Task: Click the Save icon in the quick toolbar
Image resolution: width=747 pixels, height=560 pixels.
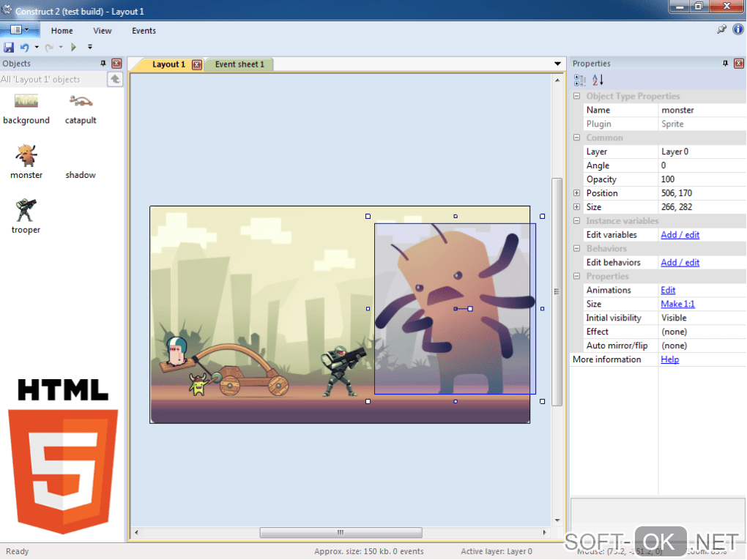Action: click(x=9, y=47)
